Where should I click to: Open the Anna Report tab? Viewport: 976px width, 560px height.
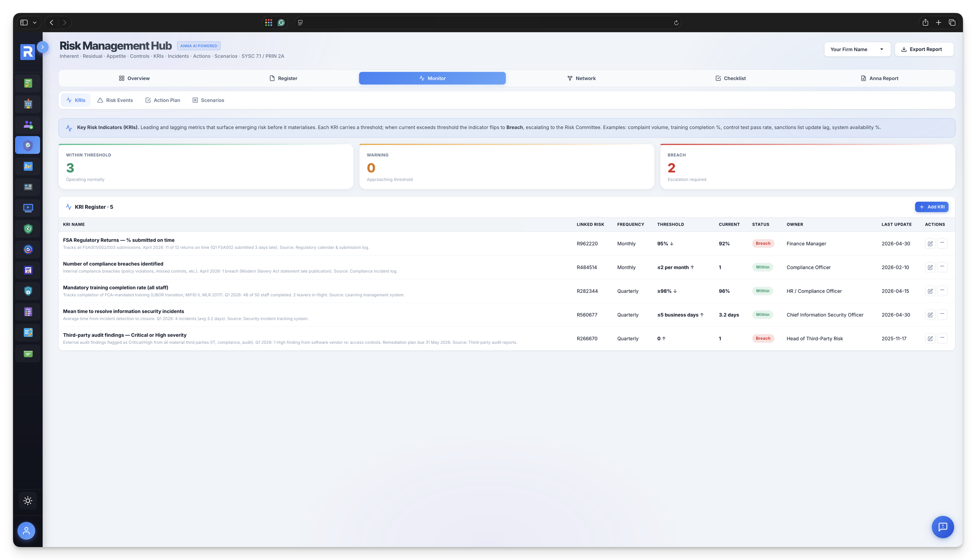[x=880, y=78]
